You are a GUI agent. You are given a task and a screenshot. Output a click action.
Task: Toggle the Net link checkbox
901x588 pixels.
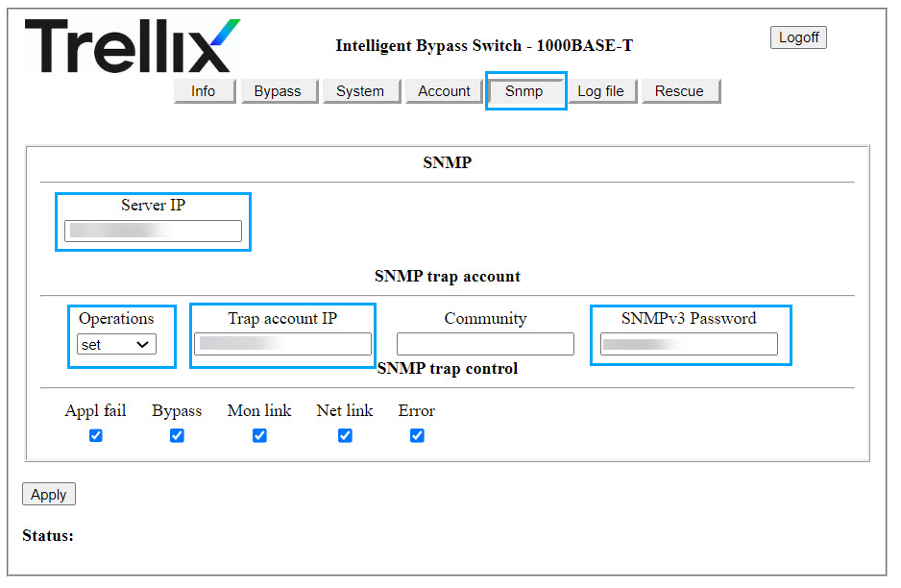pos(345,435)
